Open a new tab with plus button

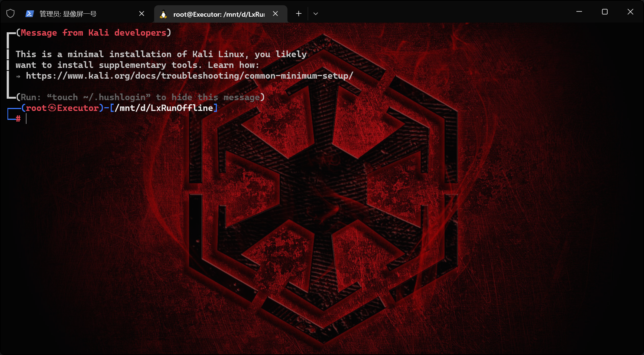coord(299,14)
